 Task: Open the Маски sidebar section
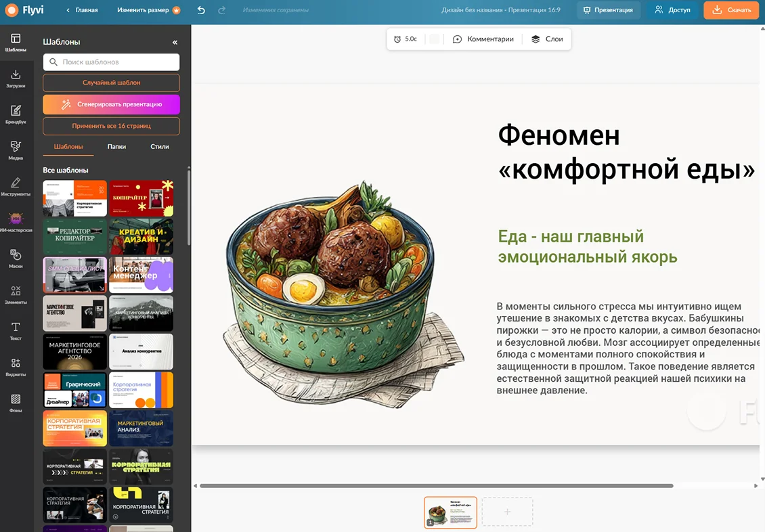click(x=16, y=259)
